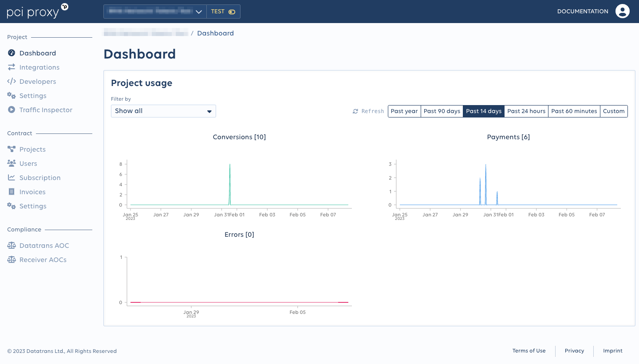Click the Subscription chart icon

(x=12, y=178)
